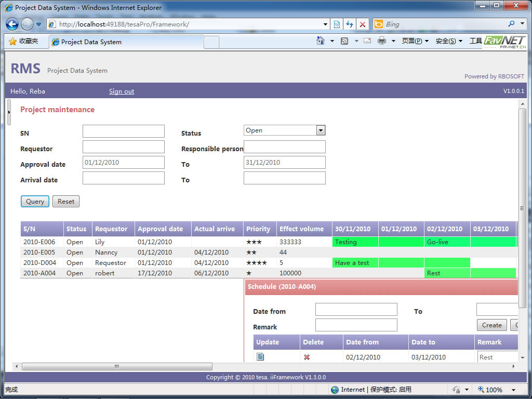This screenshot has height=399, width=532.
Task: Click the Schedule Date from input field
Action: click(356, 310)
